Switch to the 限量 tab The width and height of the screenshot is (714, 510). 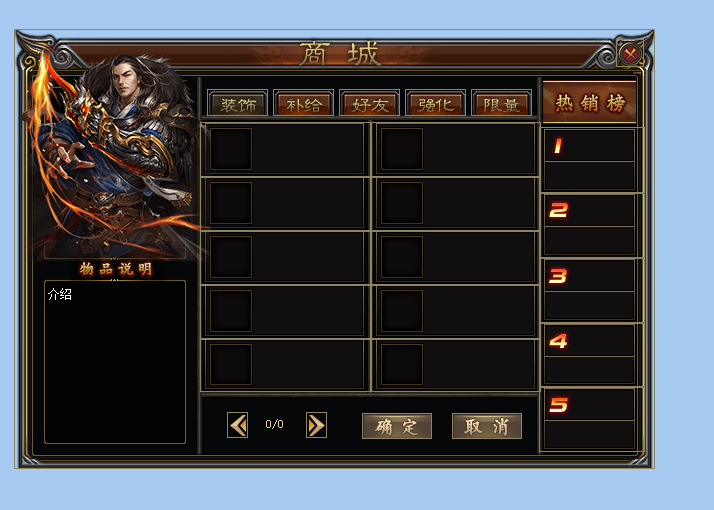[502, 103]
